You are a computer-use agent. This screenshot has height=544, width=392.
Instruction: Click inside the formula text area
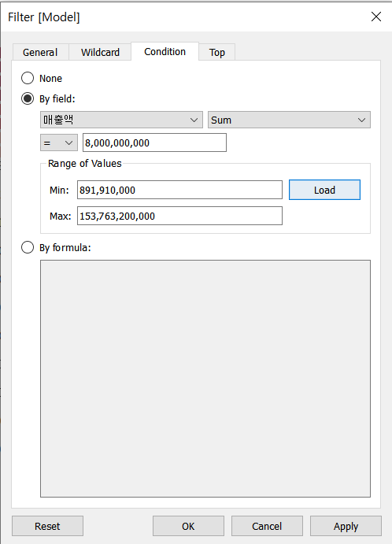[205, 379]
